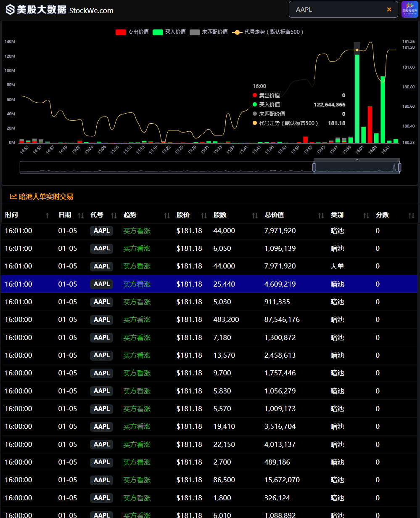Screen dimensions: 420x518
Task: Select the share count 6,050
Action: 222,249
